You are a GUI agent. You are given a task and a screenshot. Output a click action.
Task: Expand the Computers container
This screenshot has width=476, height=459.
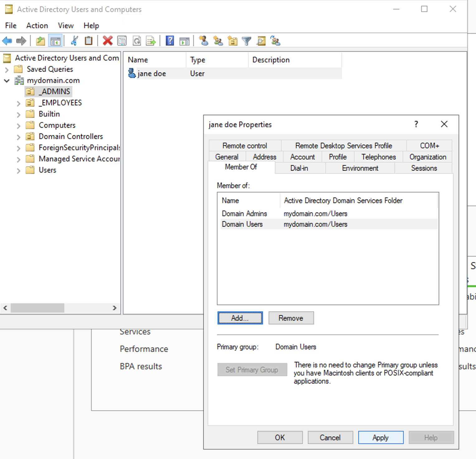[18, 125]
